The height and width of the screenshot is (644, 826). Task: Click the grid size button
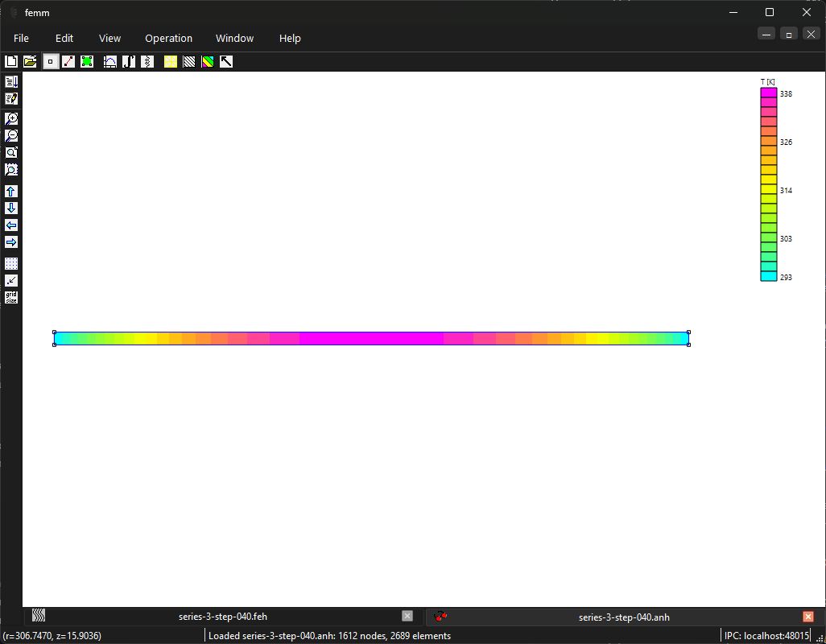pyautogui.click(x=11, y=297)
